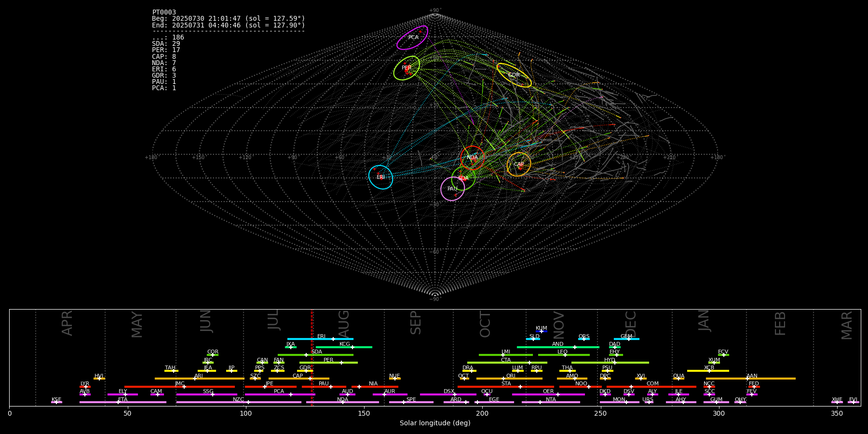Click the XCB yellow bar in the timeline
The height and width of the screenshot is (434, 868).
708,371
